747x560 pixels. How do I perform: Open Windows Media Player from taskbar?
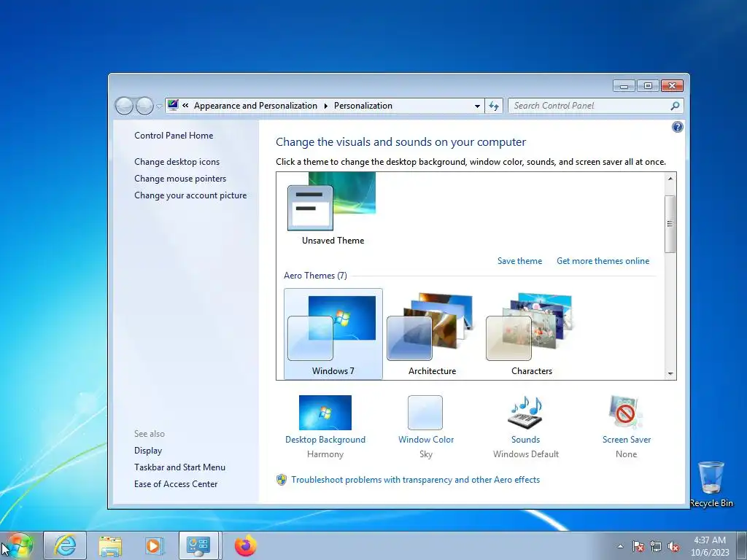[x=155, y=545]
